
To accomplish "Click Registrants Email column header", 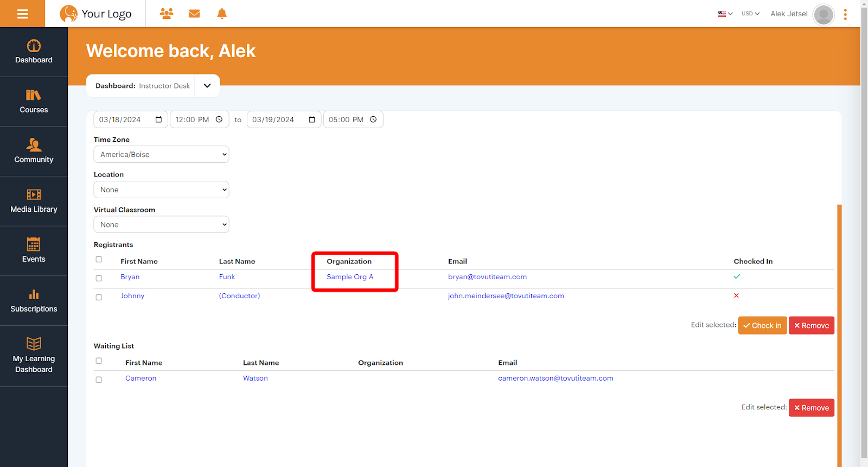I will [457, 261].
